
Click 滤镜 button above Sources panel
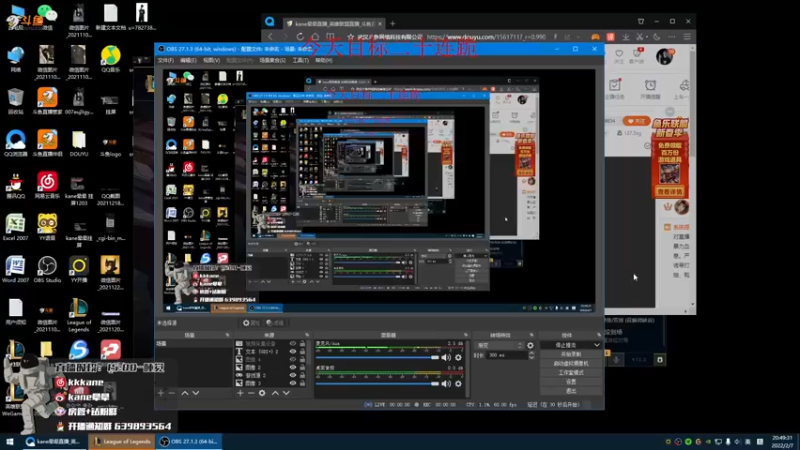[275, 323]
